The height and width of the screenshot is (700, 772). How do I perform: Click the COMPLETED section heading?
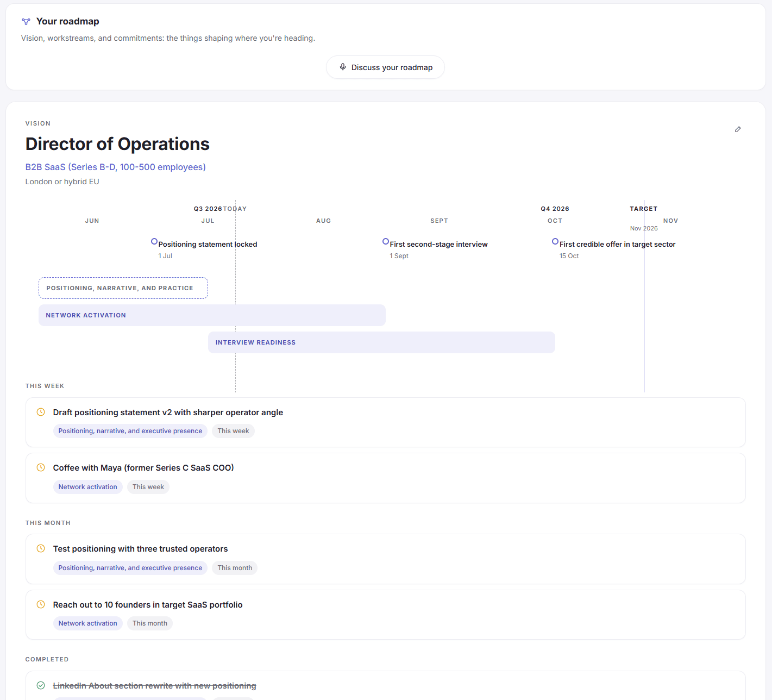click(x=47, y=659)
